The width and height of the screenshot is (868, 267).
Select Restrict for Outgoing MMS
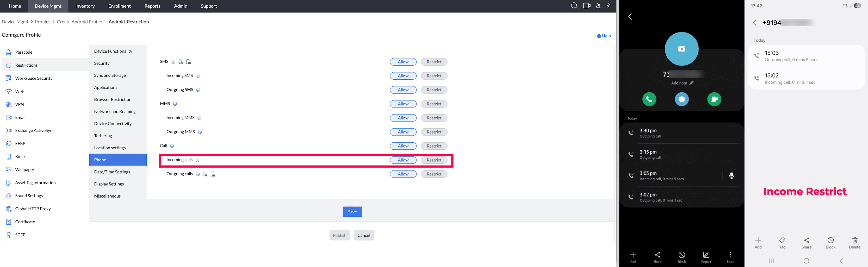[x=434, y=132]
